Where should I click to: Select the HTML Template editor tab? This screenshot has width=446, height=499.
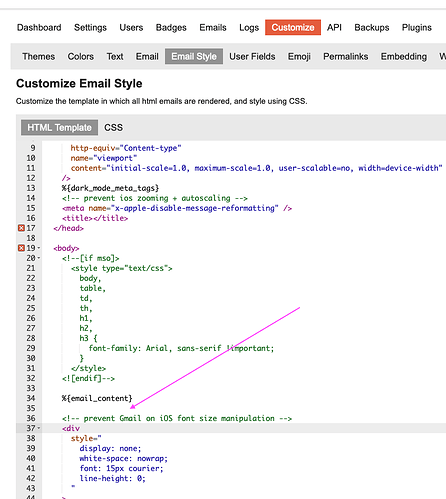click(59, 127)
